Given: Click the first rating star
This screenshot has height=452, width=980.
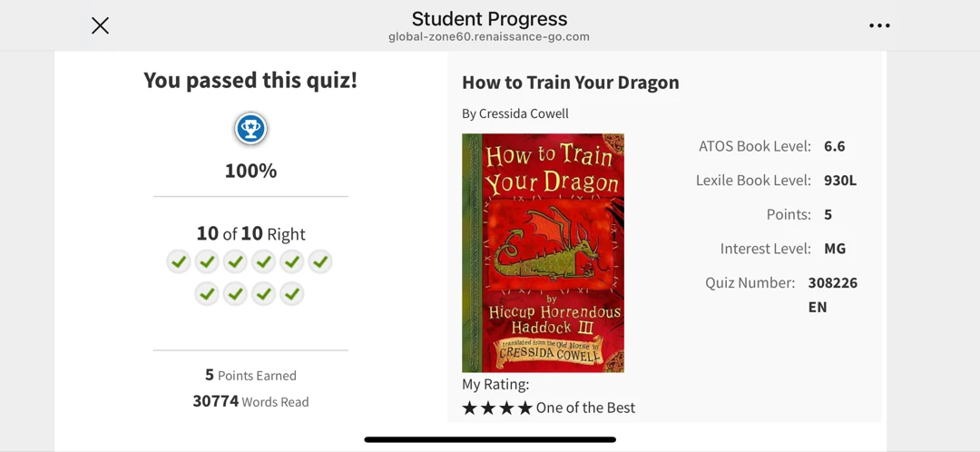Looking at the screenshot, I should [469, 408].
